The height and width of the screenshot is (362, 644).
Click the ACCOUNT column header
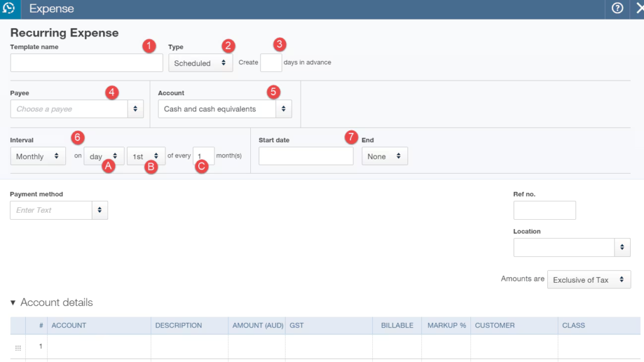(x=99, y=325)
